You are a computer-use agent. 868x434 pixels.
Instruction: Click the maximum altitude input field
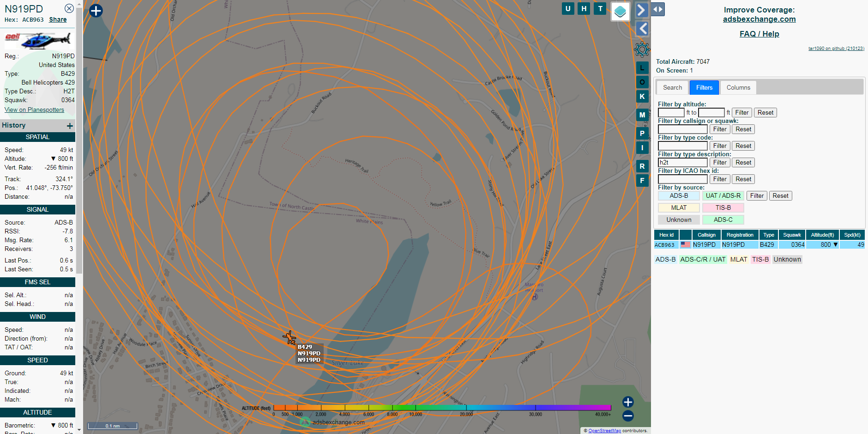[711, 112]
